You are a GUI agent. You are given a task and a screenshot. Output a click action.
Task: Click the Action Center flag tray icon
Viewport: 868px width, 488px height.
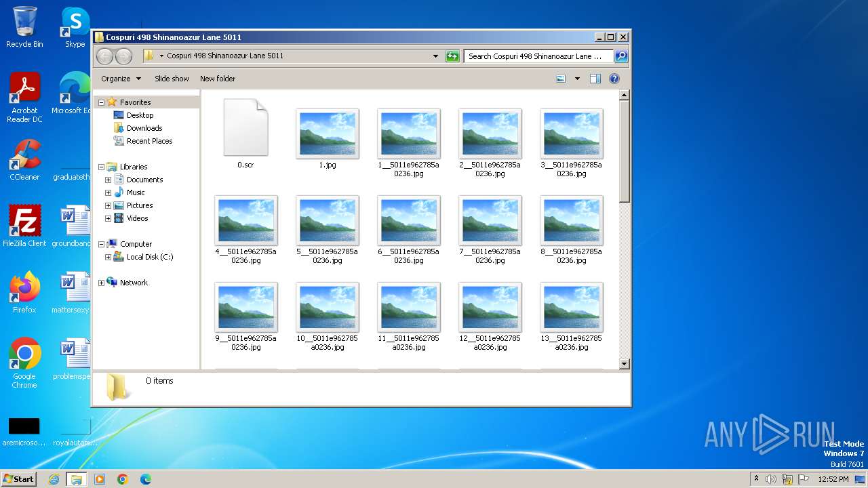(x=804, y=479)
